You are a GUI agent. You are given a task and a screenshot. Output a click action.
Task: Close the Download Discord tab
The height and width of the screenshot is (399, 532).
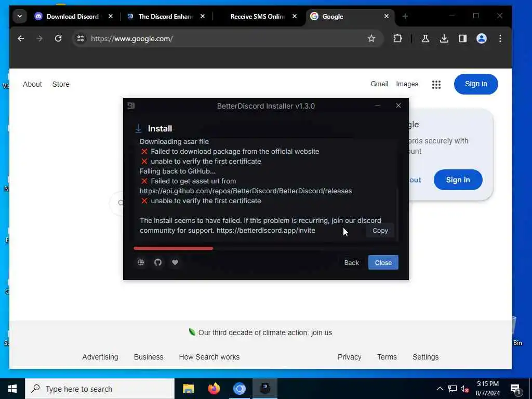[x=111, y=16]
